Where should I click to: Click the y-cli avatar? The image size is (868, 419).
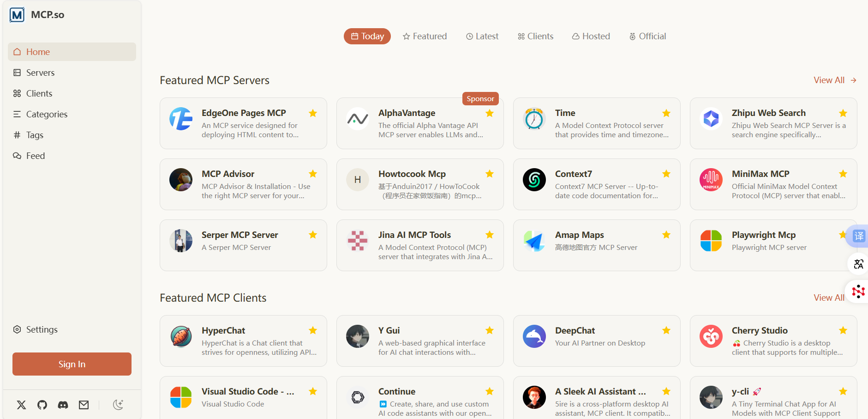point(711,397)
